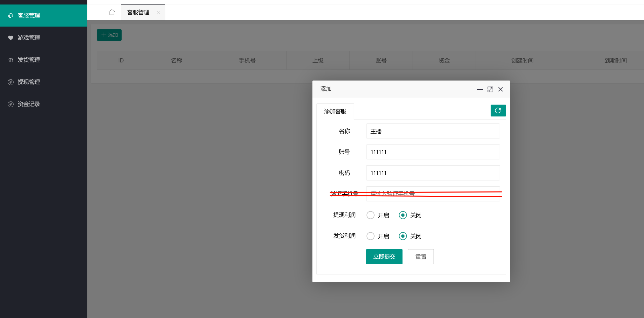
Task: Submit the form with 立即提交
Action: (384, 257)
